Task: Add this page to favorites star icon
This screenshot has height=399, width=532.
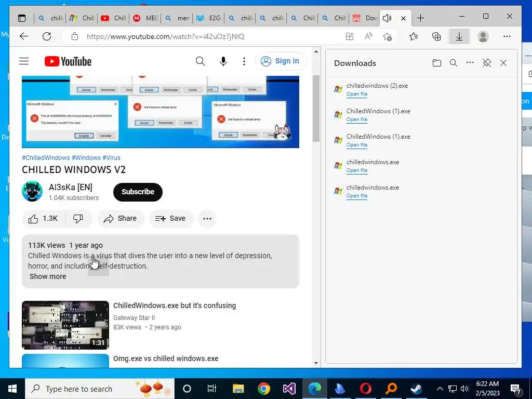Action: coord(387,36)
